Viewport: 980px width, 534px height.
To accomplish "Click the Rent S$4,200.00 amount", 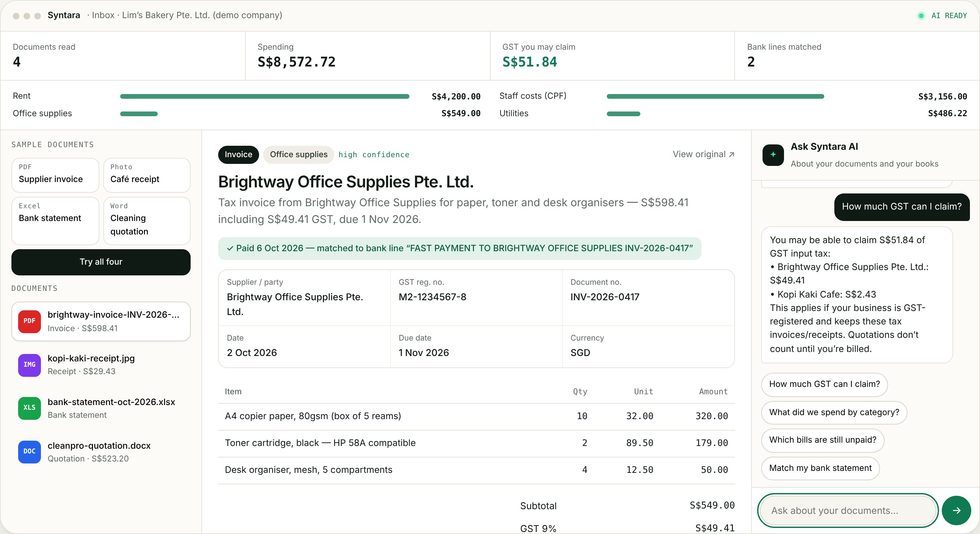I will pos(456,97).
